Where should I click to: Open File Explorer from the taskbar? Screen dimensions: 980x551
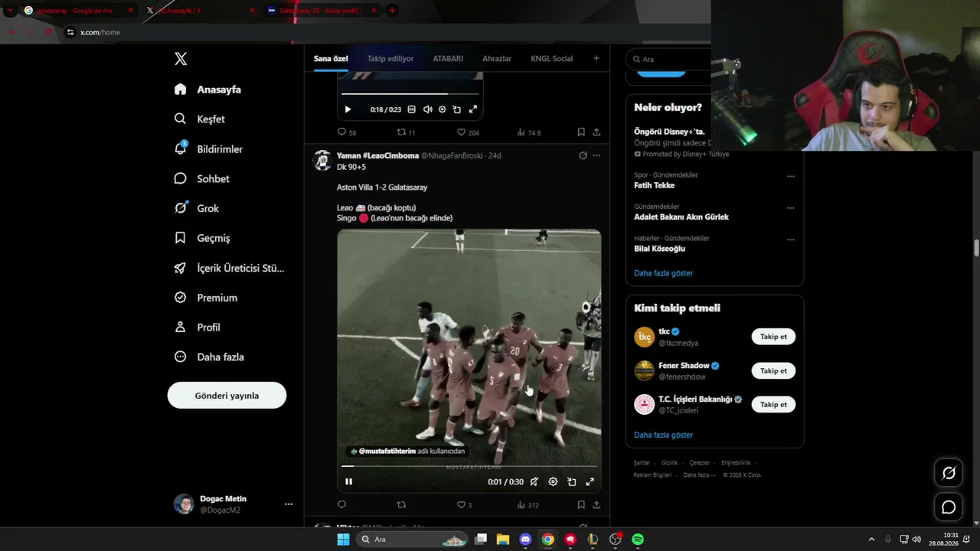[x=503, y=540]
